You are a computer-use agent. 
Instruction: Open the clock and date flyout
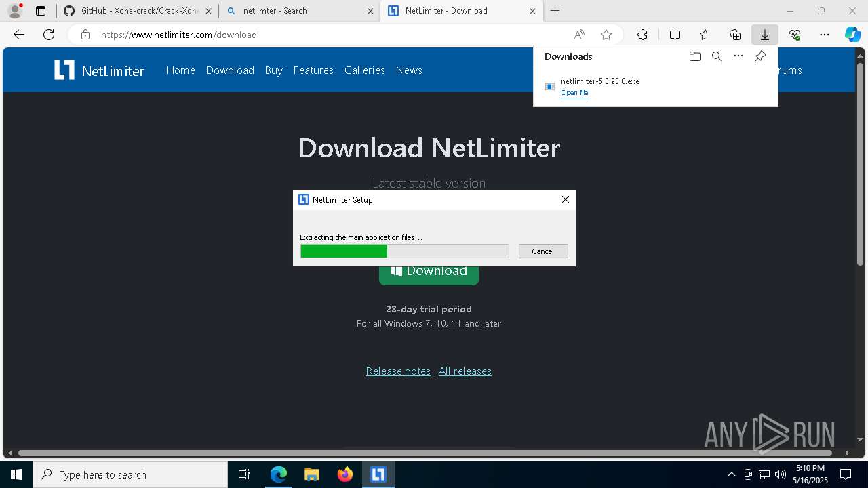(810, 474)
